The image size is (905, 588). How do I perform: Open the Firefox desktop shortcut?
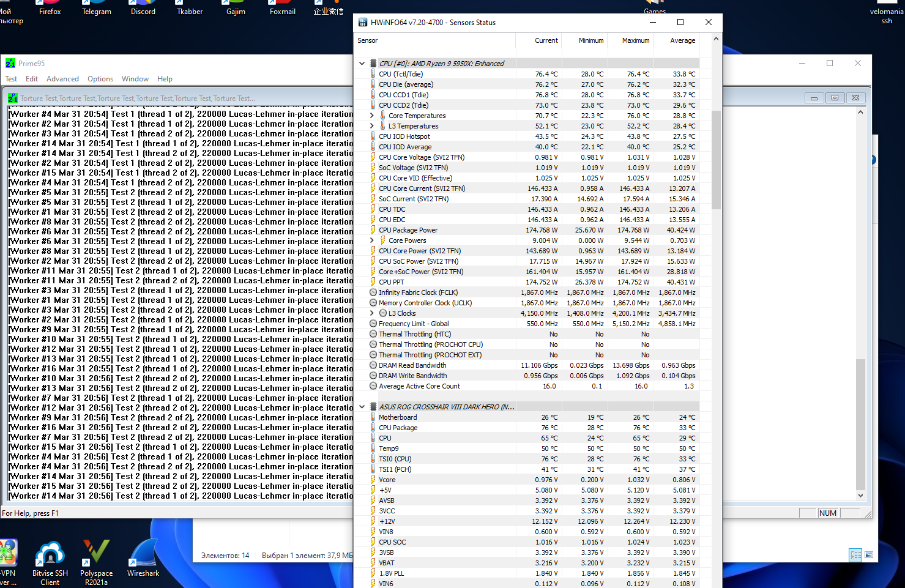click(50, 8)
